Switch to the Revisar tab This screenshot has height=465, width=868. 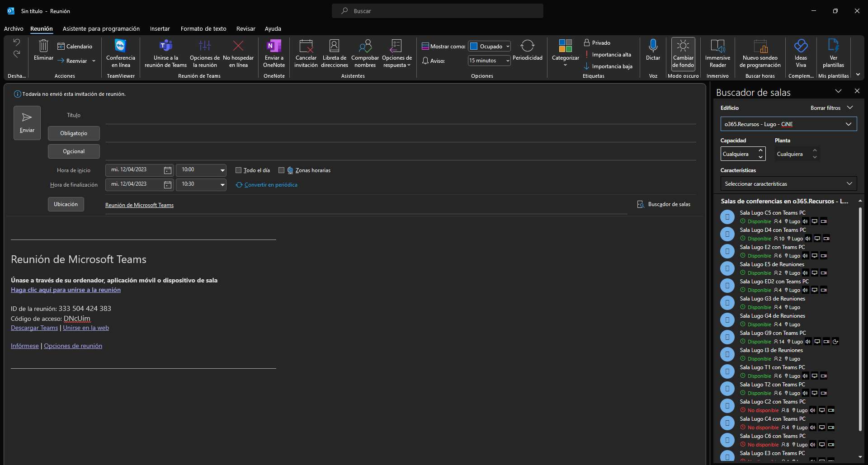pos(245,28)
